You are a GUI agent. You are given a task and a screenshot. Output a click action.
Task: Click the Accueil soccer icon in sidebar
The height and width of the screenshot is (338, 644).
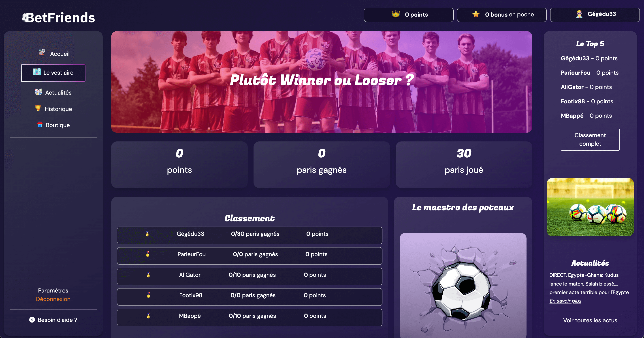[x=42, y=52]
